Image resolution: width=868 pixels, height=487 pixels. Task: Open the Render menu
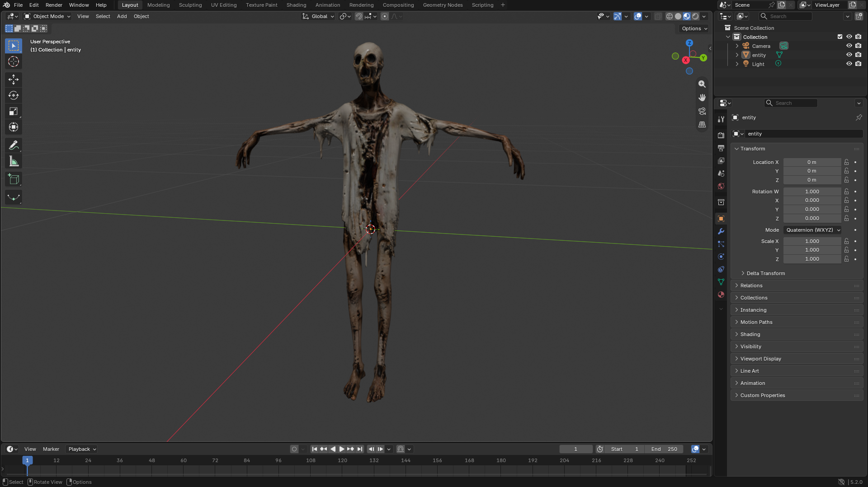click(54, 5)
